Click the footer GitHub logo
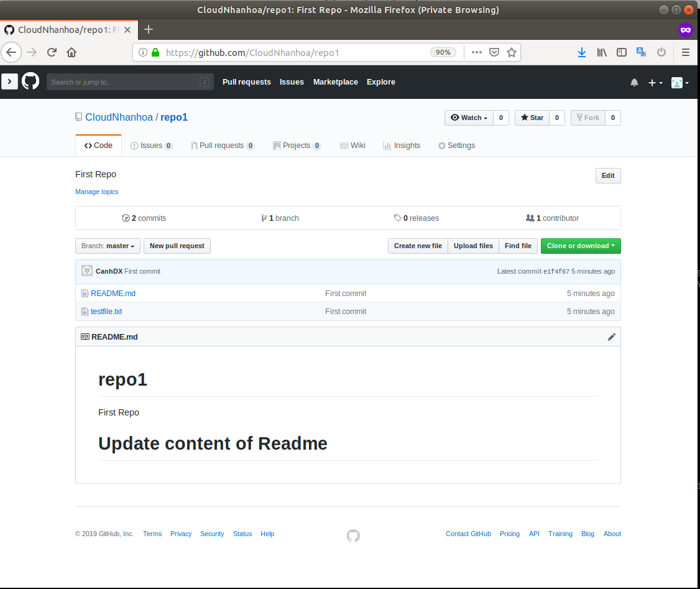This screenshot has height=589, width=700. point(353,536)
